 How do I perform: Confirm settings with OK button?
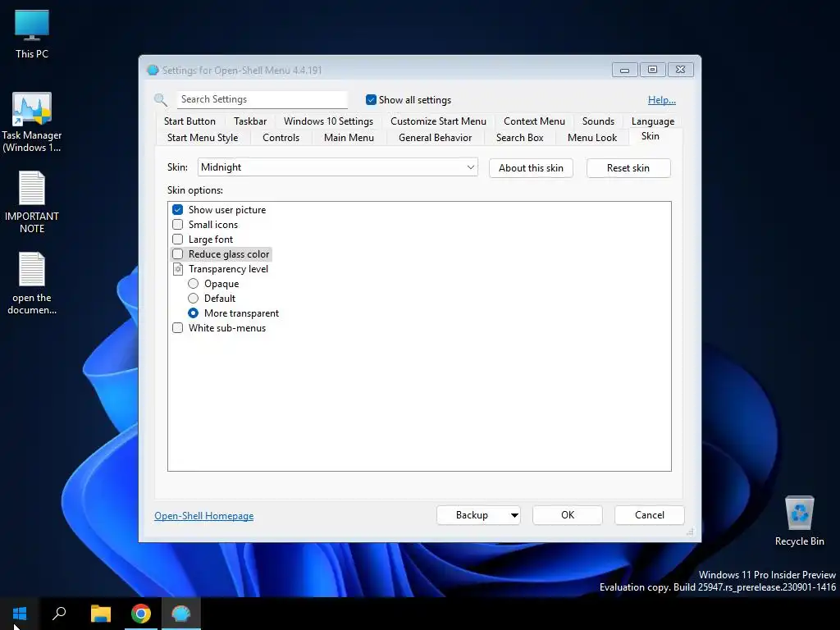(568, 515)
